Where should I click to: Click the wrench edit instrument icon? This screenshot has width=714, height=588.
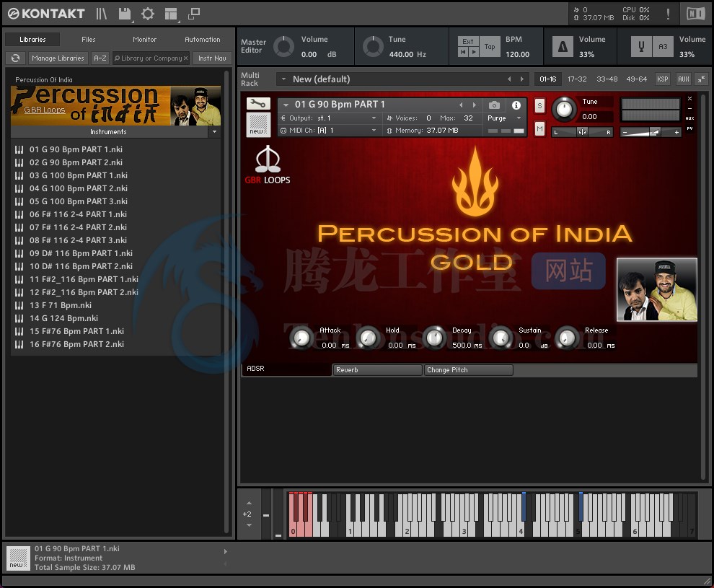click(x=258, y=104)
